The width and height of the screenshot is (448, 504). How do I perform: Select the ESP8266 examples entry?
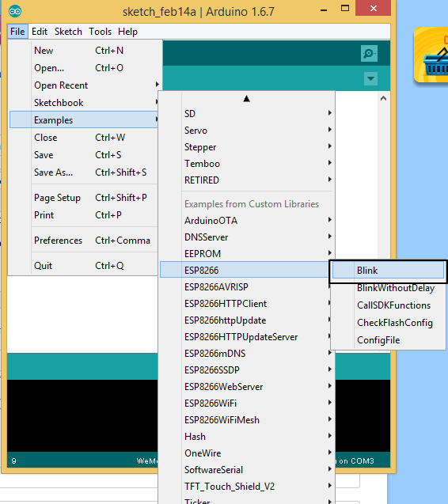point(245,271)
